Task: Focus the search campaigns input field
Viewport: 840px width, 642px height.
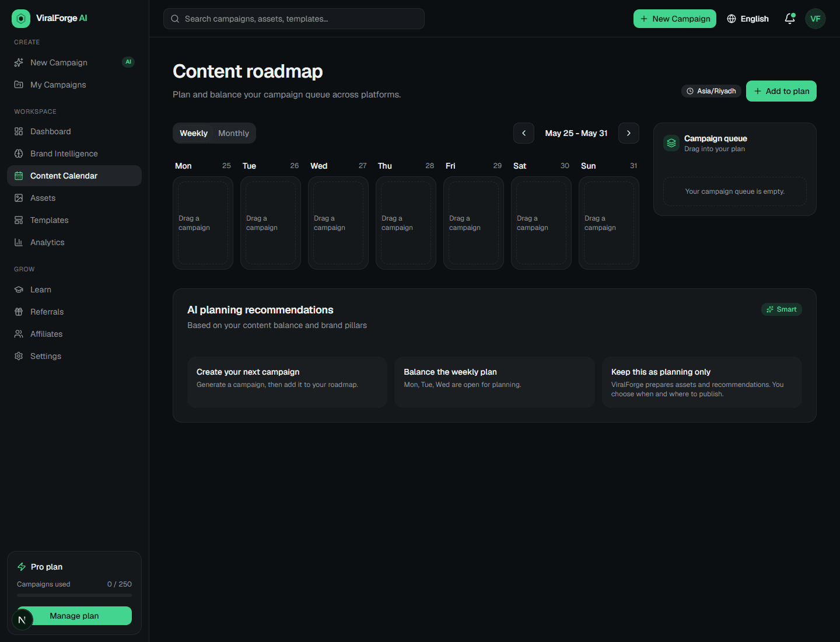Action: pyautogui.click(x=294, y=19)
